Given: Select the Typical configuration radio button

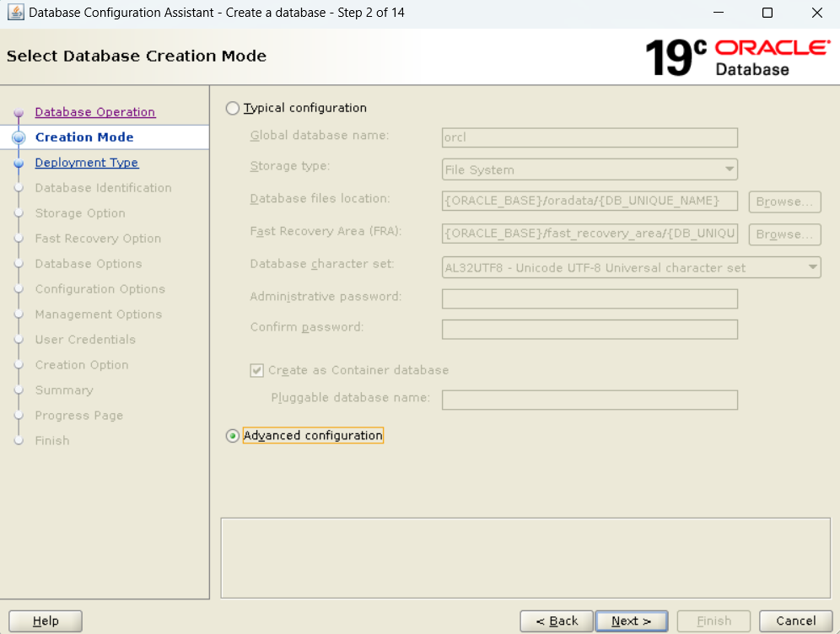Looking at the screenshot, I should tap(233, 108).
